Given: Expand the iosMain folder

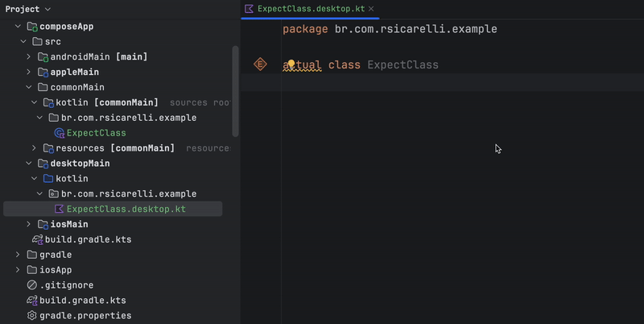Looking at the screenshot, I should pyautogui.click(x=28, y=224).
